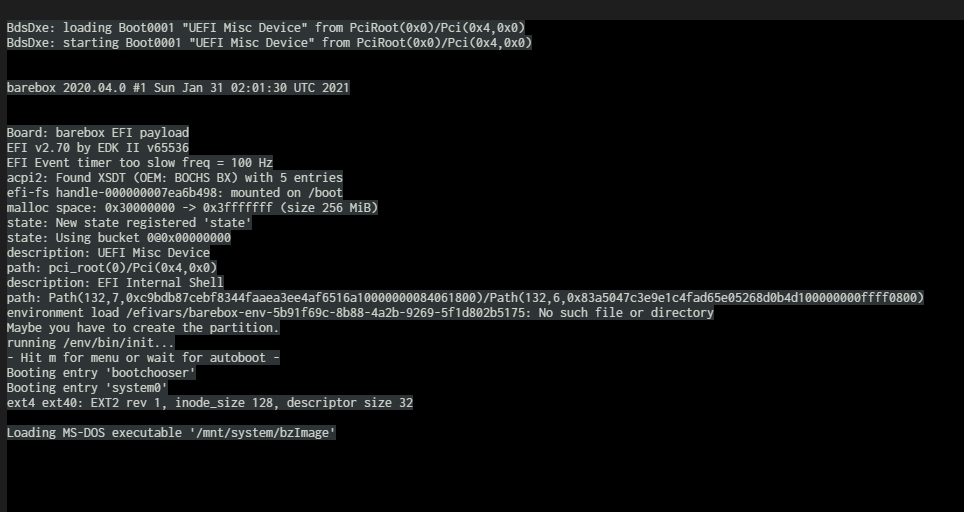This screenshot has height=512, width=964.
Task: Click the 'state: New state registered' line
Action: click(129, 223)
